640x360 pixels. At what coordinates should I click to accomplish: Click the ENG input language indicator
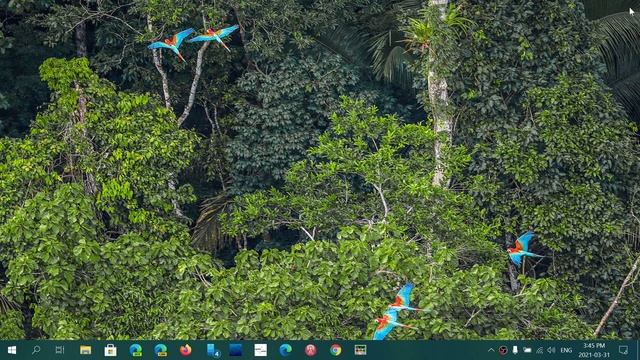[566, 350]
